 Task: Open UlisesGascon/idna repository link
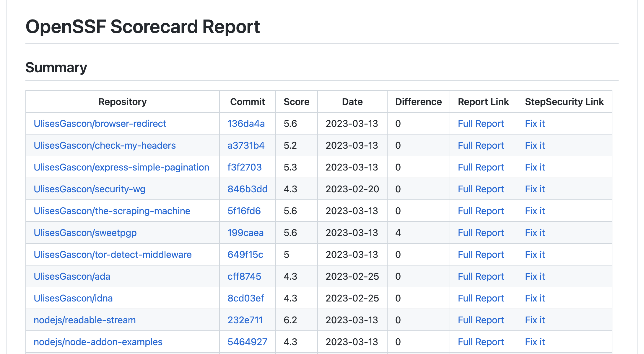tap(73, 298)
